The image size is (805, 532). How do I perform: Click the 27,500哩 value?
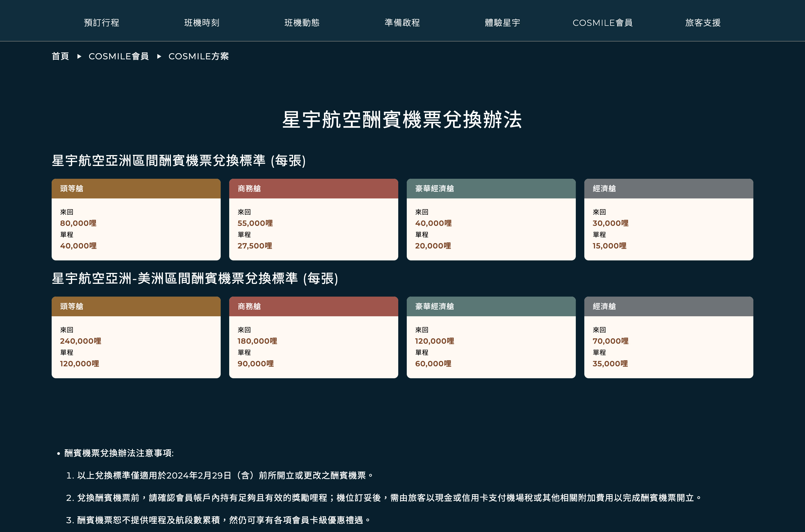click(255, 246)
